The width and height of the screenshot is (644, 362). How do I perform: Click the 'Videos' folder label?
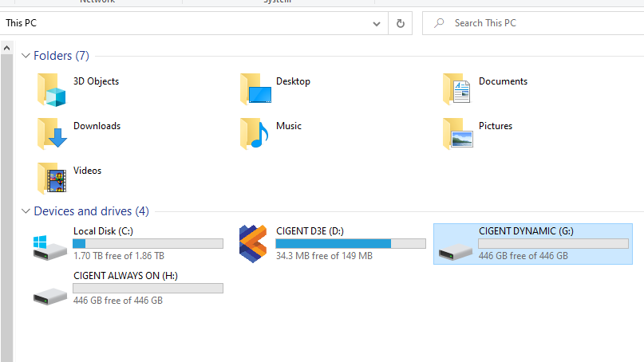click(88, 171)
